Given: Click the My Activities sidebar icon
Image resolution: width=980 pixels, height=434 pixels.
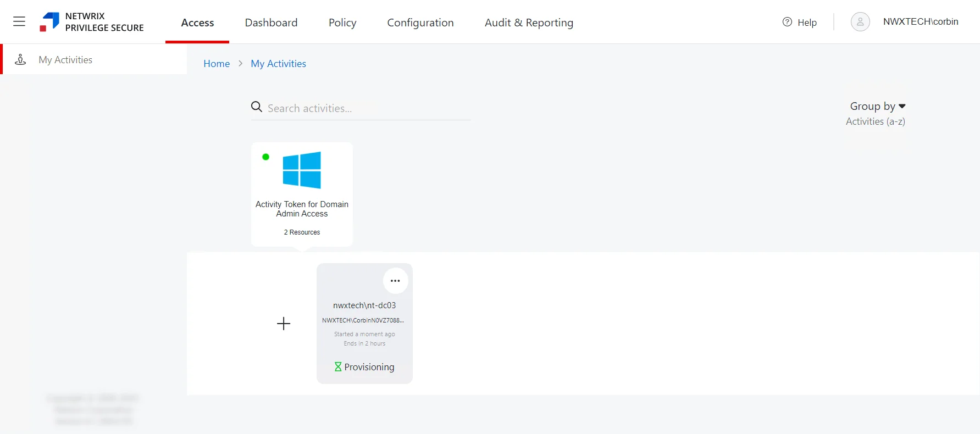Looking at the screenshot, I should click(x=20, y=59).
